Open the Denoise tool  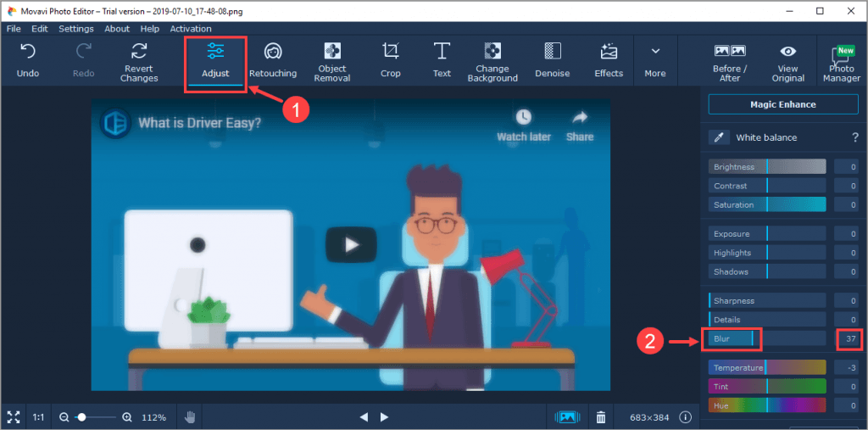click(x=553, y=61)
